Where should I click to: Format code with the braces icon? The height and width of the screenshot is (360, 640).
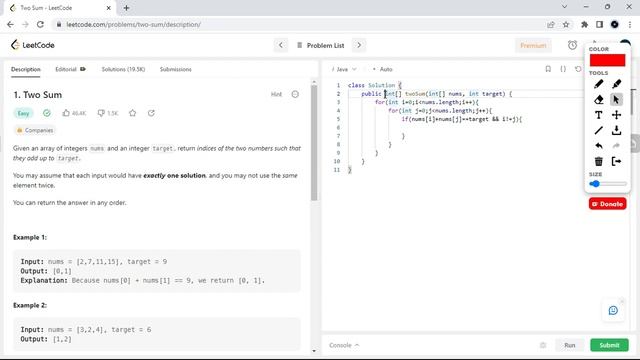(x=563, y=69)
